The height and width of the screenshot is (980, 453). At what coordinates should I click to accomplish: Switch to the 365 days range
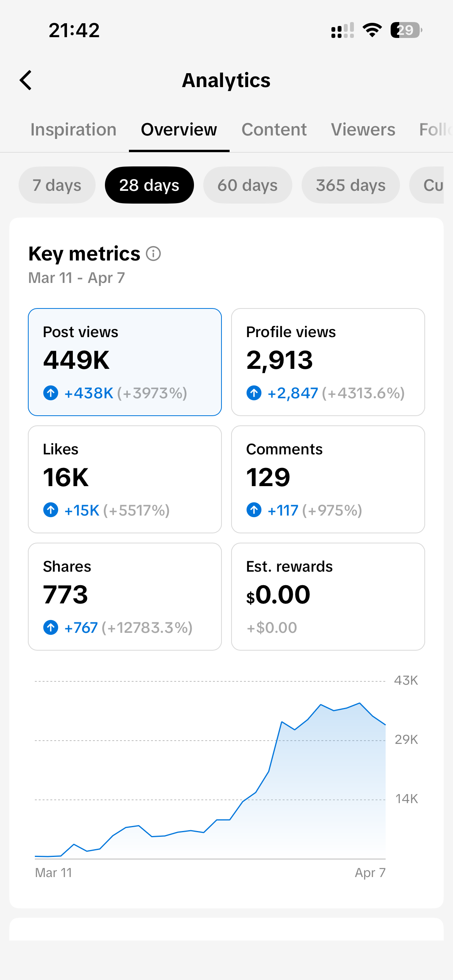coord(350,185)
